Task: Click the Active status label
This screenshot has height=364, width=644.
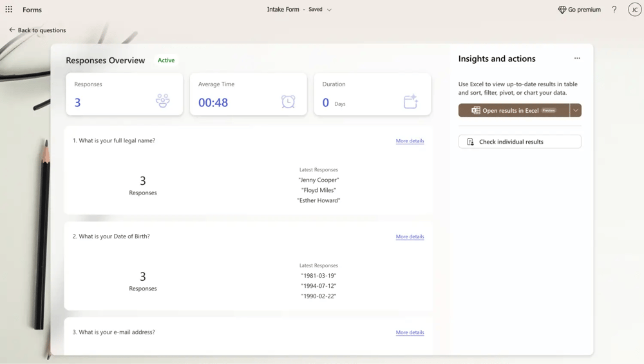Action: pyautogui.click(x=166, y=60)
